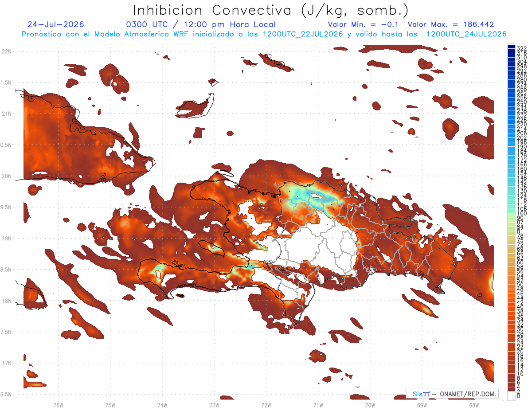Click the '72W' longitude label

(266, 404)
